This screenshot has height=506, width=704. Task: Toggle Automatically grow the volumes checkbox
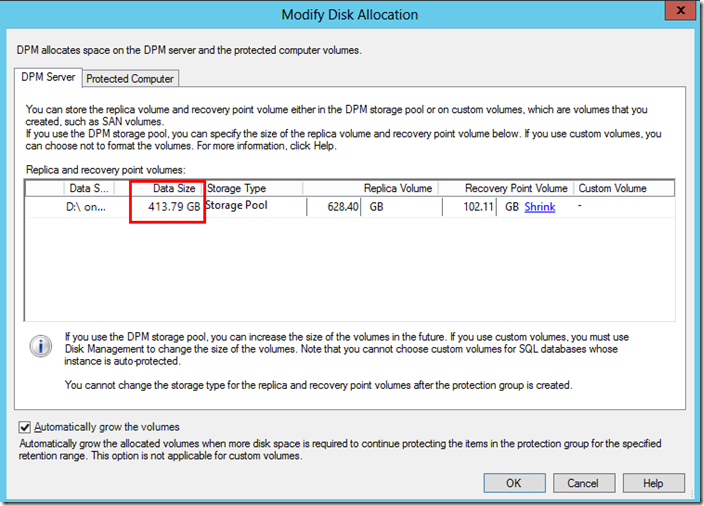coord(25,427)
